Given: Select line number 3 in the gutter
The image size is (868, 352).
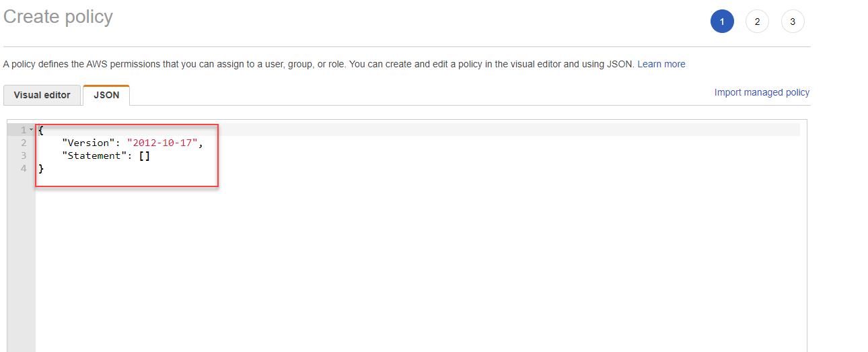Looking at the screenshot, I should coord(24,155).
